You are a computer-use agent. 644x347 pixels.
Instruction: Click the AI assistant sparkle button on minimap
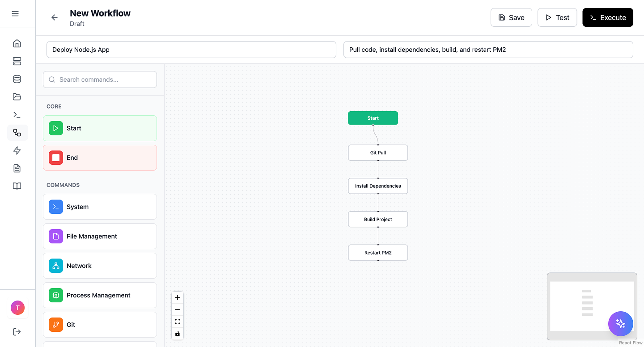620,324
